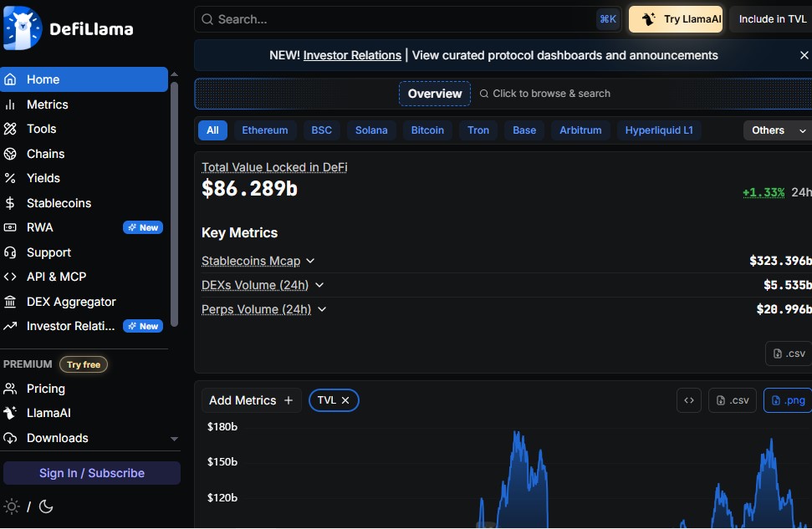Click the New badge beside RWA
This screenshot has height=529, width=812.
click(x=143, y=227)
